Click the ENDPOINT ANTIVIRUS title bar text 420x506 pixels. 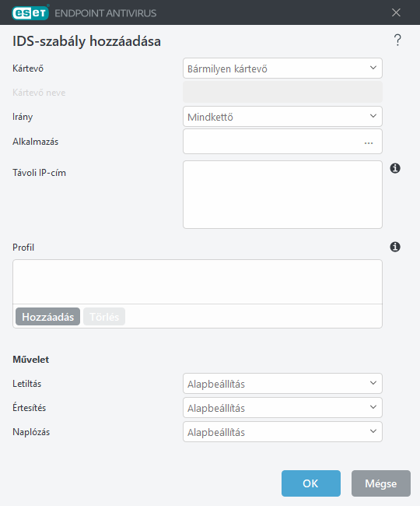coord(106,13)
